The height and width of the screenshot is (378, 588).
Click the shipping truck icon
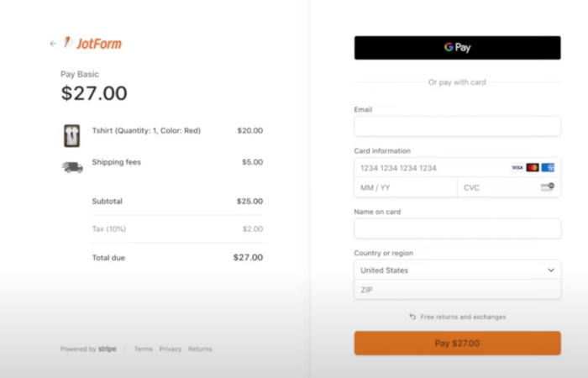click(x=72, y=166)
